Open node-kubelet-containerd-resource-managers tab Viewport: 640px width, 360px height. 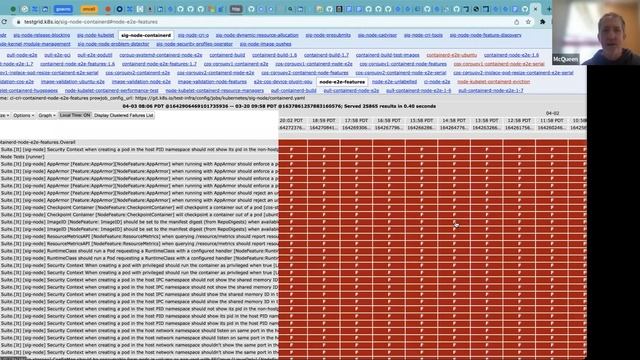click(215, 91)
